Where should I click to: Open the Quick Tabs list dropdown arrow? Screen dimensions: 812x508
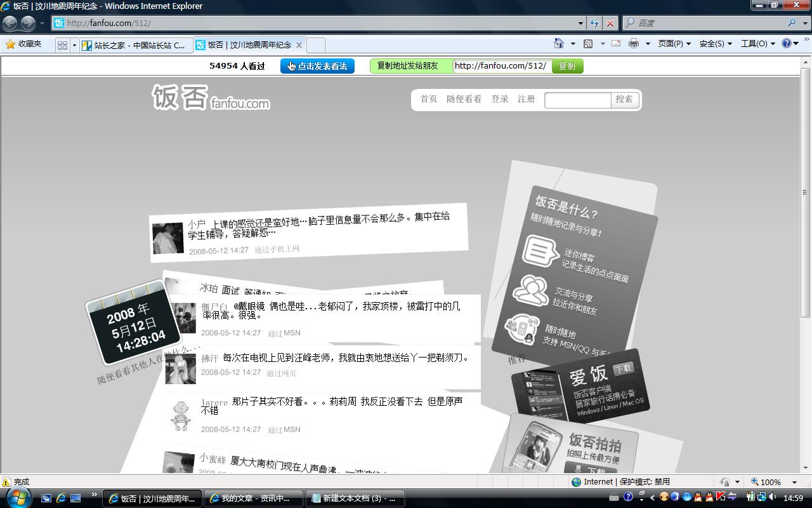pos(74,45)
